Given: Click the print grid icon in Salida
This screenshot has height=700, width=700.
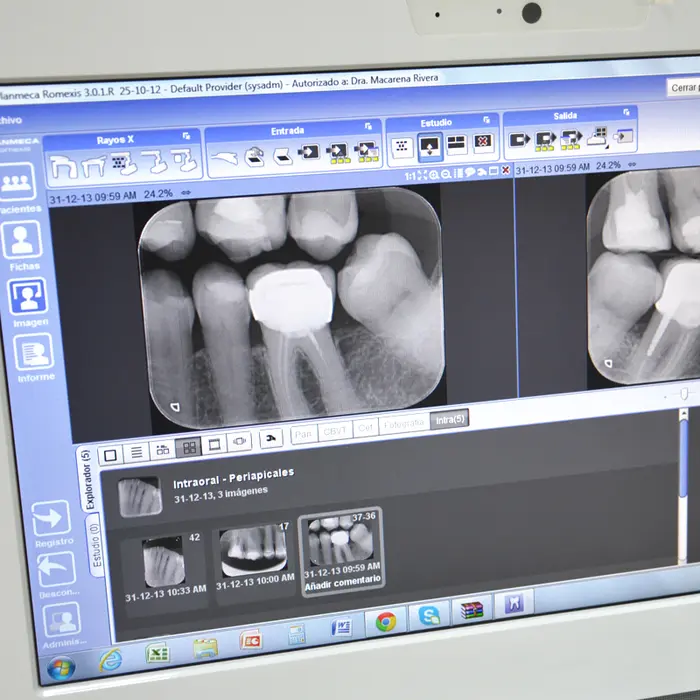Looking at the screenshot, I should click(598, 136).
